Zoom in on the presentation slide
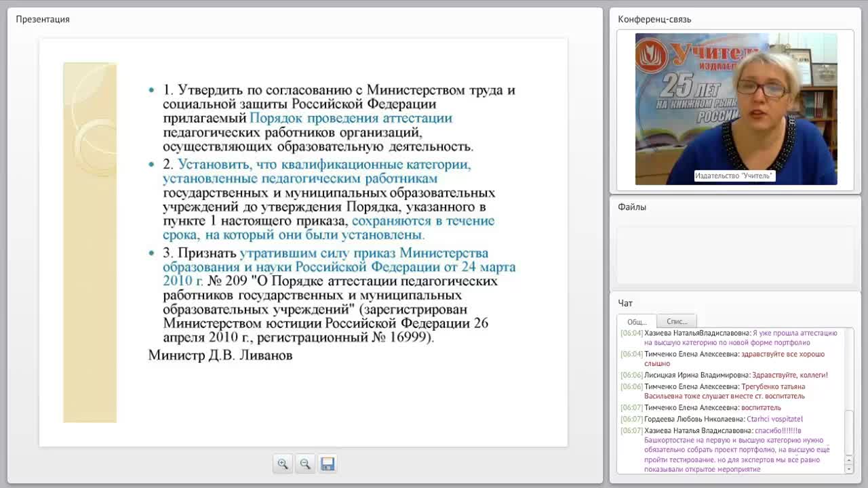This screenshot has height=488, width=868. pos(283,464)
